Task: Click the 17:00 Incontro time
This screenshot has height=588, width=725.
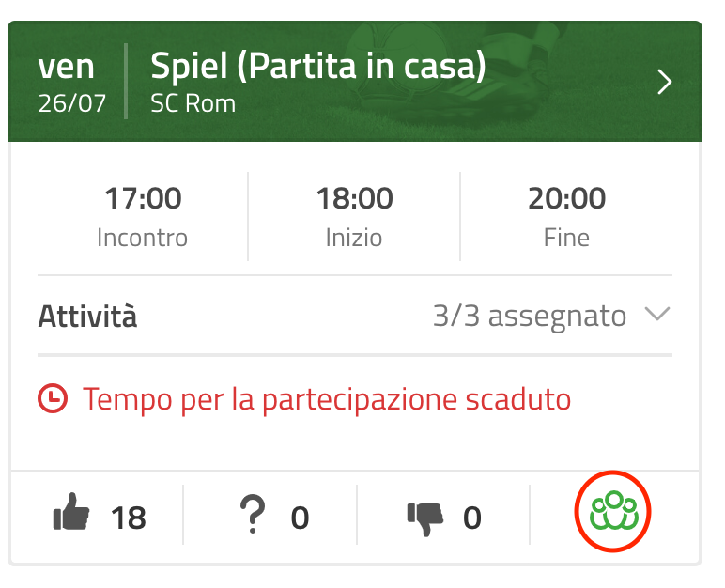Action: 143,217
